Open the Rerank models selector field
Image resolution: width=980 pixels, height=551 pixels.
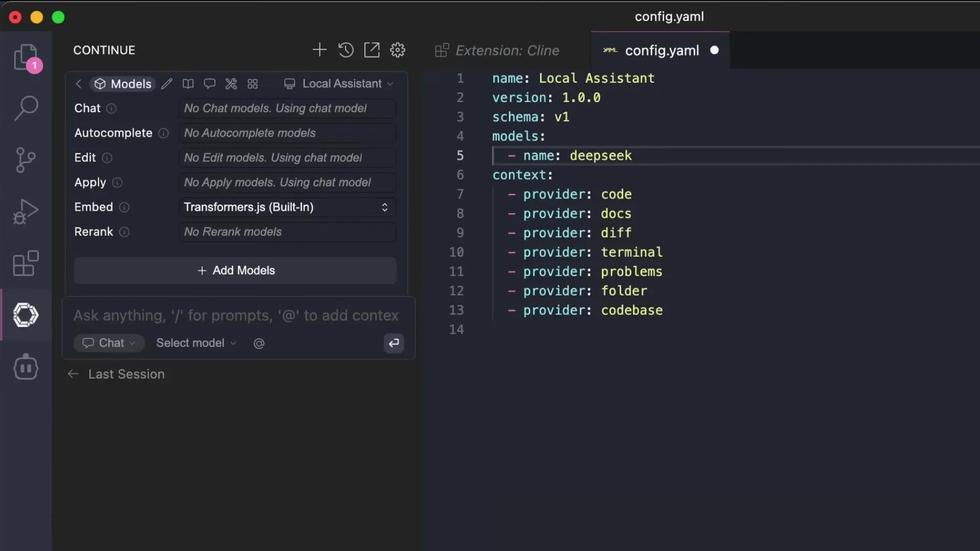click(287, 232)
